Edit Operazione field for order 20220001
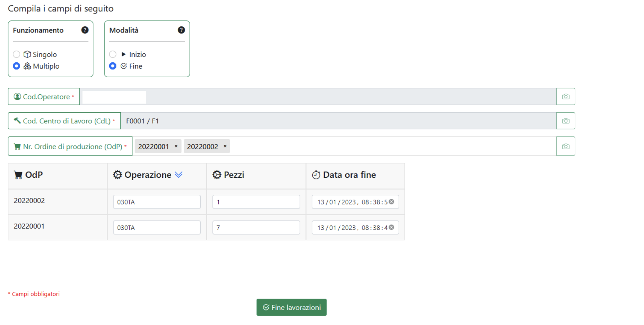Viewport: 644px width, 325px height. [157, 228]
